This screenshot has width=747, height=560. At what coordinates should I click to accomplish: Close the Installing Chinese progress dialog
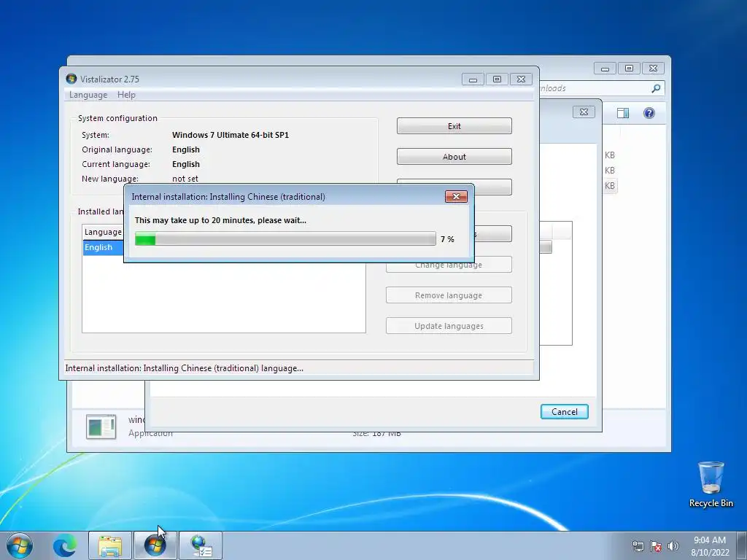coord(456,197)
